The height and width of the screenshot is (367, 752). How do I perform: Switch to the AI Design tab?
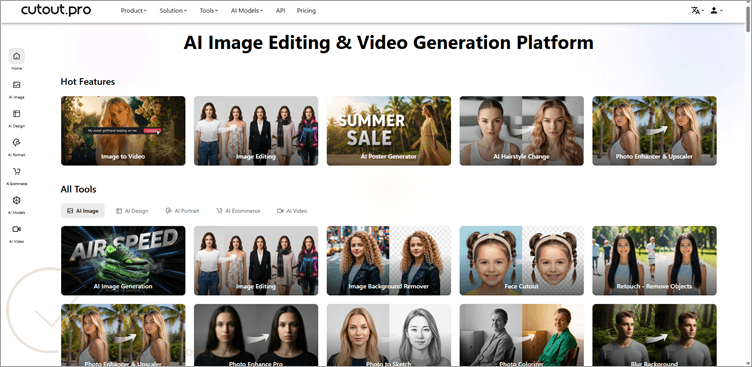(132, 211)
